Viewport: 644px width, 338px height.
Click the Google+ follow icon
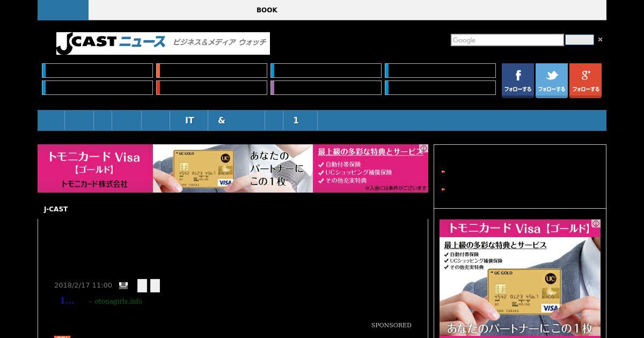586,80
